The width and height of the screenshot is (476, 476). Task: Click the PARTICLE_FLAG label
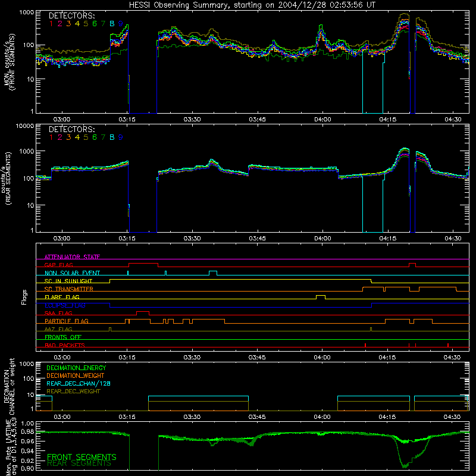click(67, 321)
